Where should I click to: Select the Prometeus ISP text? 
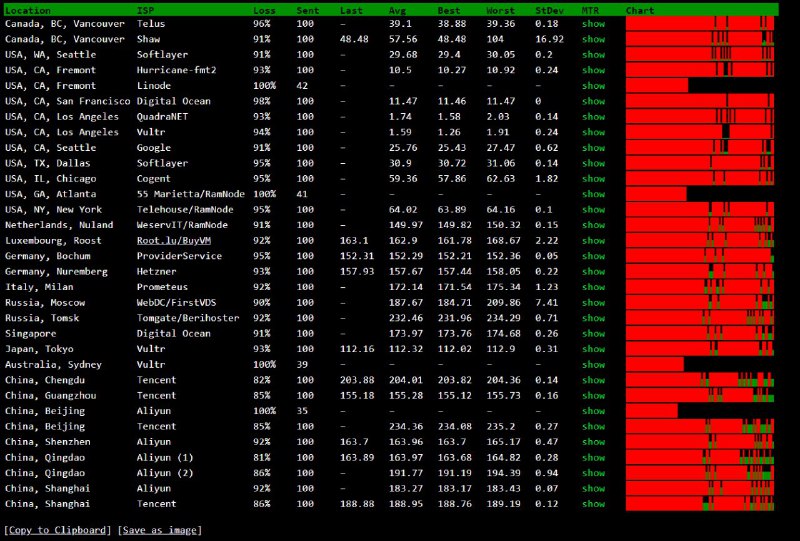coord(162,287)
